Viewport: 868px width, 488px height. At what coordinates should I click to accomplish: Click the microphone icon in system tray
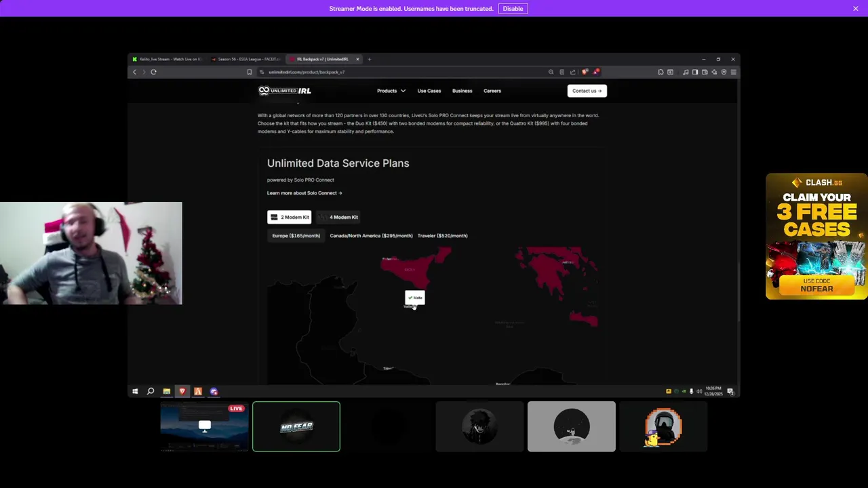[691, 391]
